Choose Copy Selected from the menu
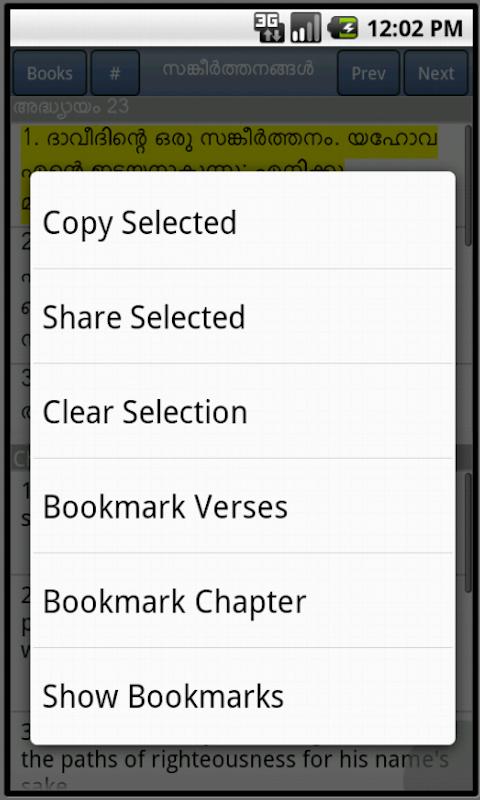This screenshot has height=800, width=480. (243, 222)
